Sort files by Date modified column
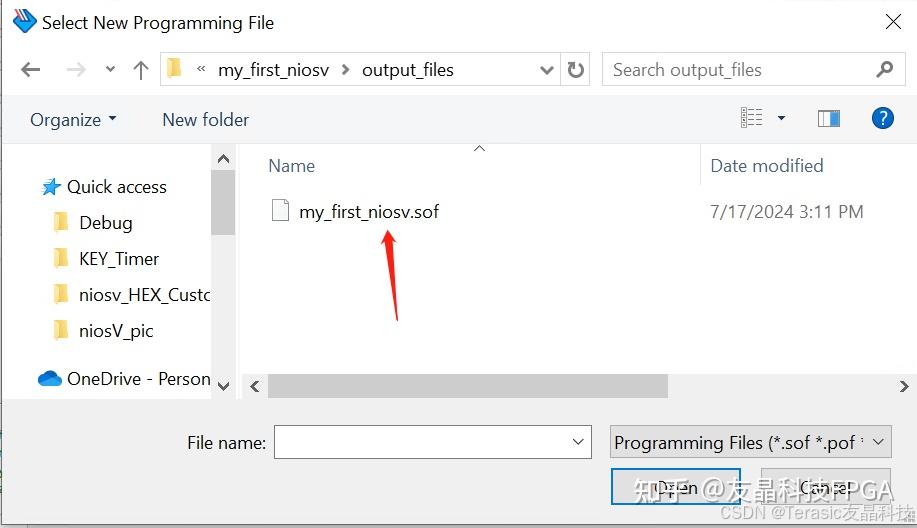 coord(767,166)
